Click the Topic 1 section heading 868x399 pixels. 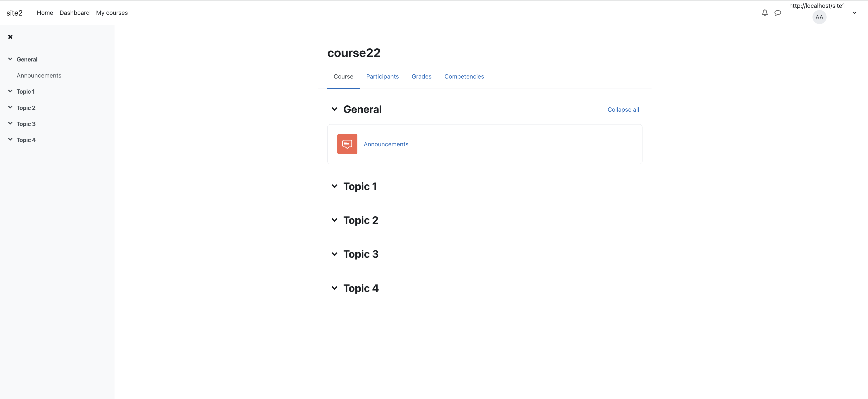click(360, 186)
